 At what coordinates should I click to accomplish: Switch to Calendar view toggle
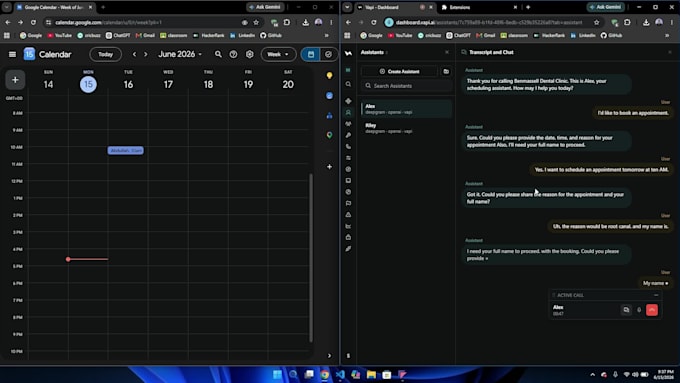[x=311, y=54]
